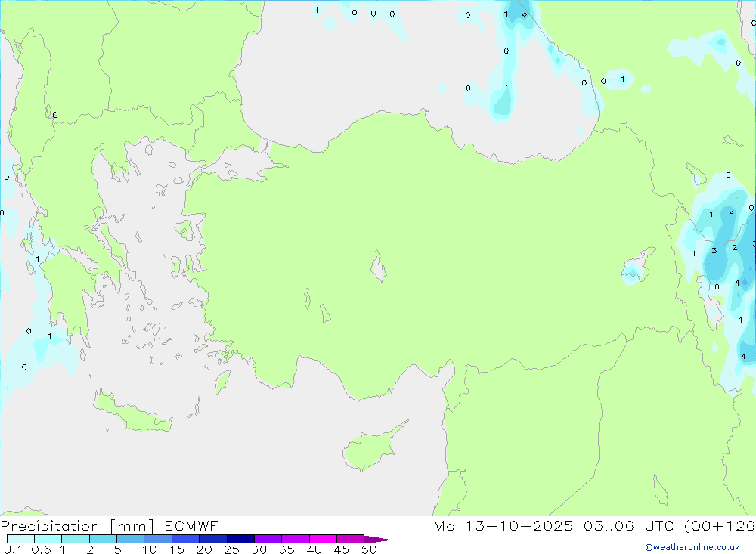Click the 20–25 mm dark blue legend swatch
The image size is (756, 554).
213,539
